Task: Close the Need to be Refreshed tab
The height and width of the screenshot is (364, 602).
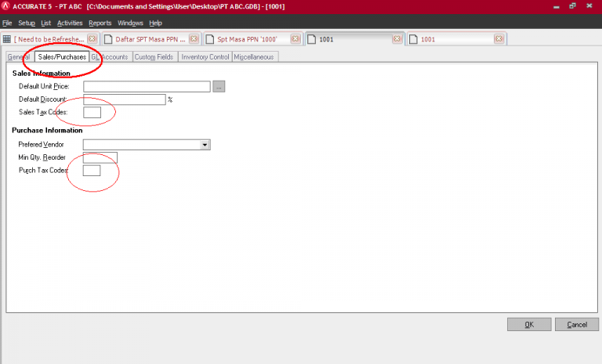Action: 92,38
